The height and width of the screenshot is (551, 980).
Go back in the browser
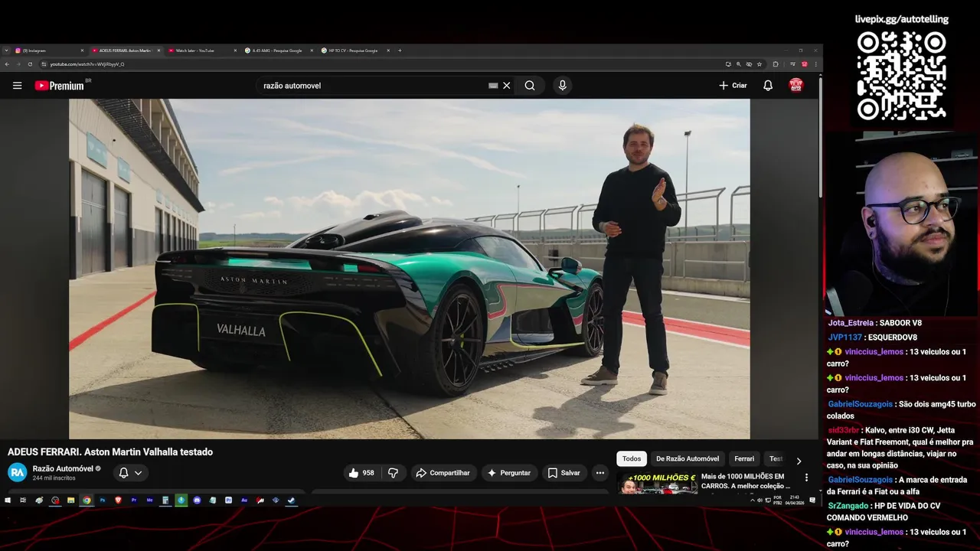7,64
